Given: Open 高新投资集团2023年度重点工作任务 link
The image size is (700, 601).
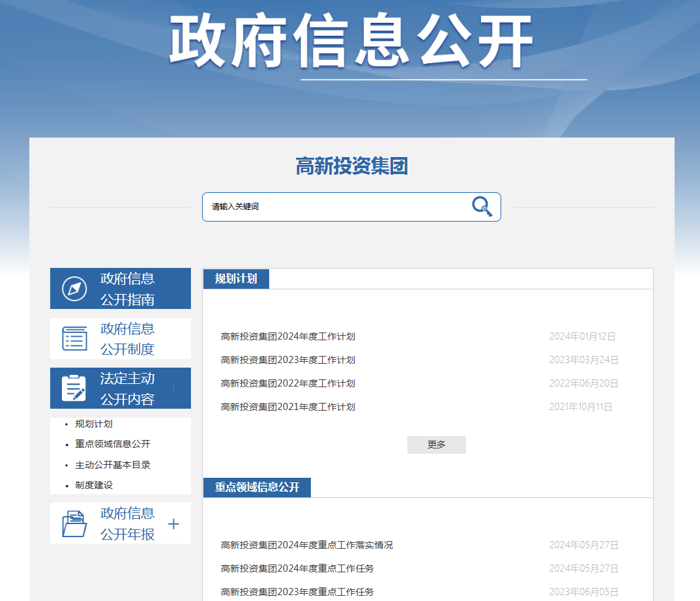Looking at the screenshot, I should (297, 592).
